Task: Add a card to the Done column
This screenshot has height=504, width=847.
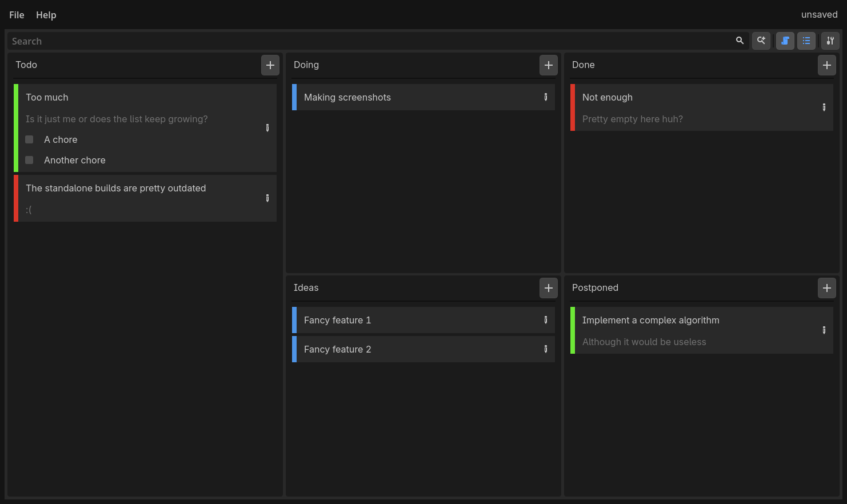Action: point(827,65)
